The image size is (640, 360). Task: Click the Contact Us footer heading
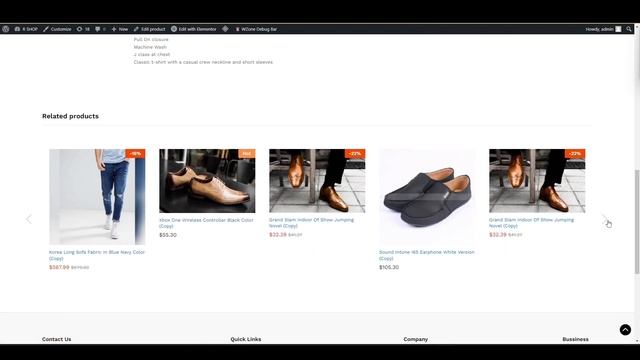coord(56,339)
